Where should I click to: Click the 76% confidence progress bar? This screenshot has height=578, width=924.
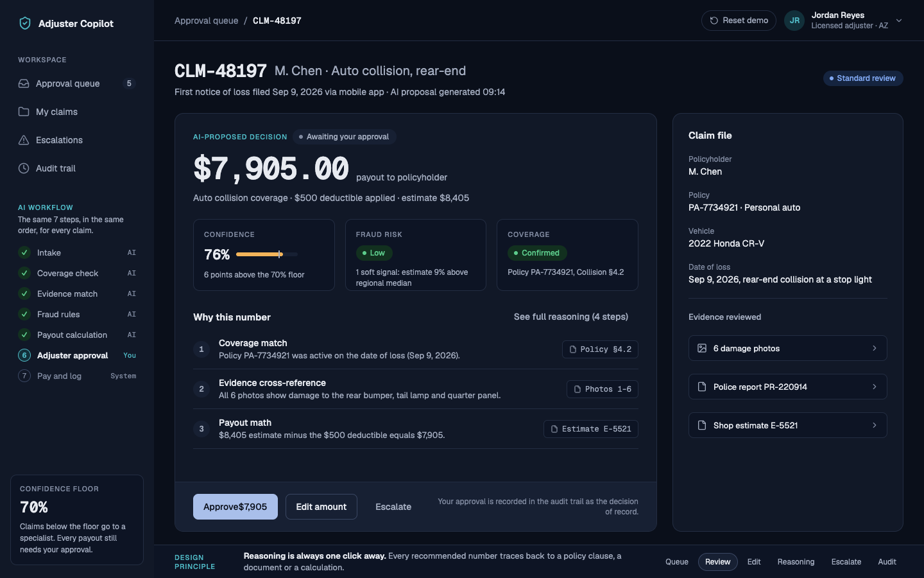267,254
